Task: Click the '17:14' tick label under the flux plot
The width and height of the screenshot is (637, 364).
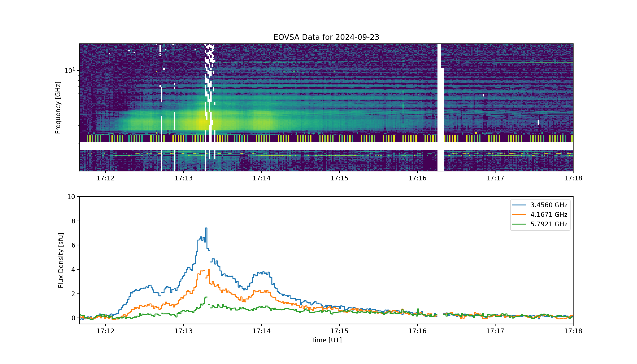Action: pos(261,331)
